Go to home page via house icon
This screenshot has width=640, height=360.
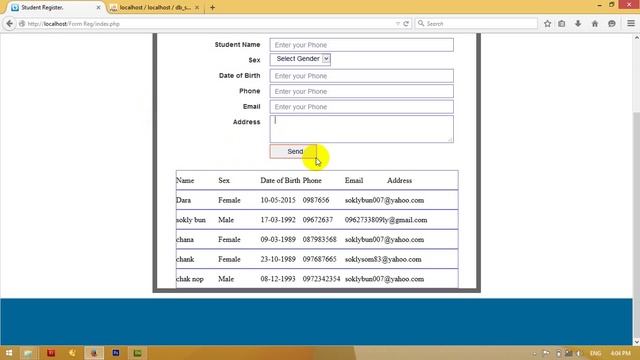pos(595,24)
